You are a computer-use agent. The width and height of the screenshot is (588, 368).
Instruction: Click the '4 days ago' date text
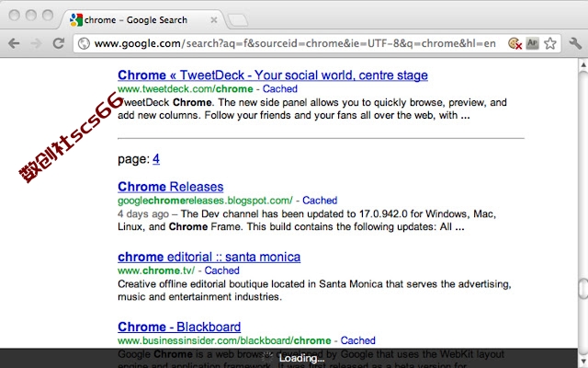143,214
